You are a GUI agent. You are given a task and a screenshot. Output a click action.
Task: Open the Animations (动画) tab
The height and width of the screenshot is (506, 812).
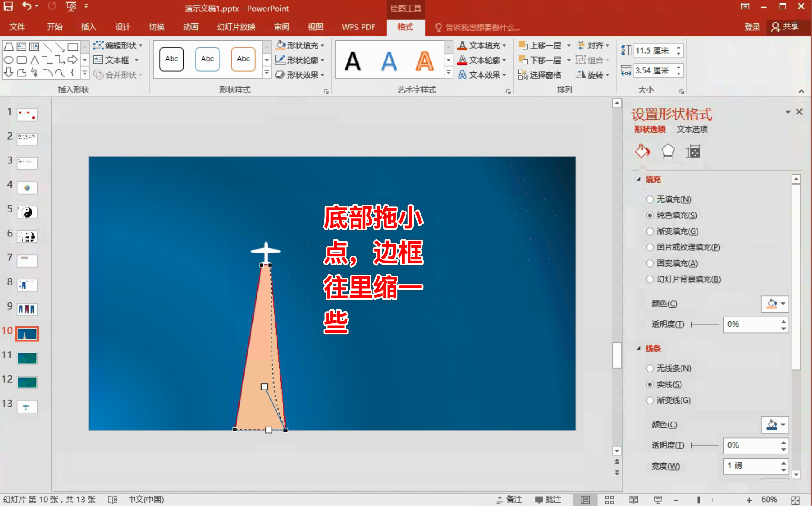click(190, 27)
